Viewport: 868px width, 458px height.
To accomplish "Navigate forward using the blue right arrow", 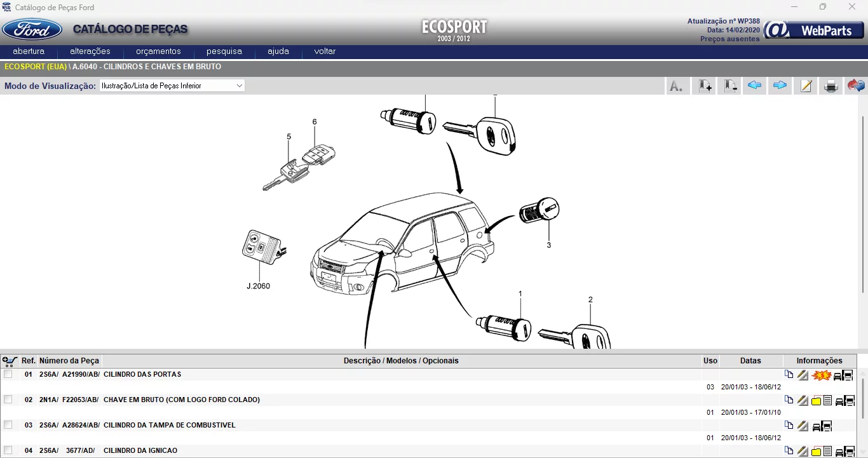I will tap(780, 85).
